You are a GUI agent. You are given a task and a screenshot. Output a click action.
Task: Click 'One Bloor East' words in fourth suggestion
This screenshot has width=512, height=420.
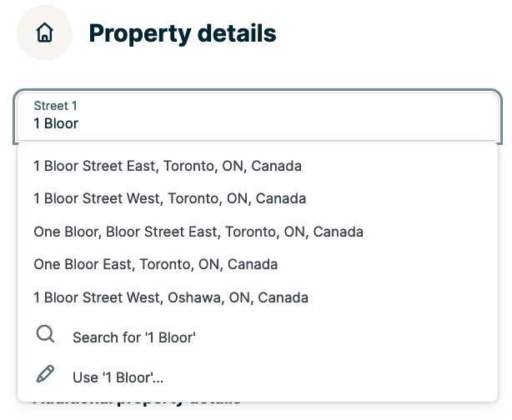(83, 264)
